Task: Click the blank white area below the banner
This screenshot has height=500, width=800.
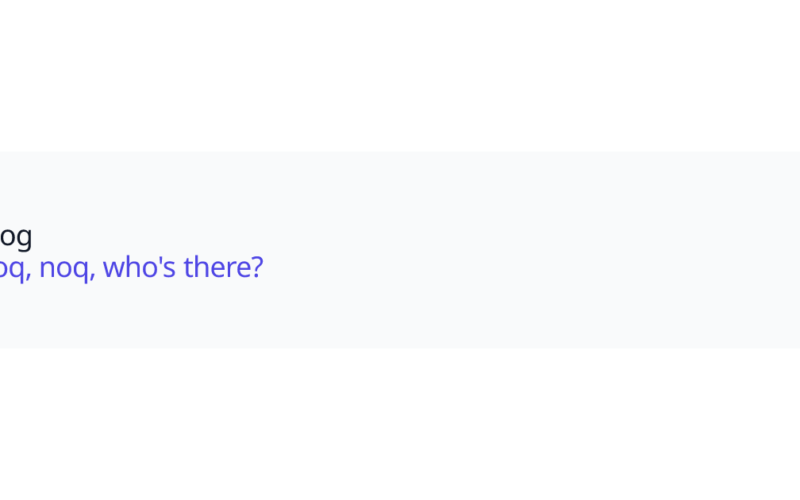Action: (400, 425)
